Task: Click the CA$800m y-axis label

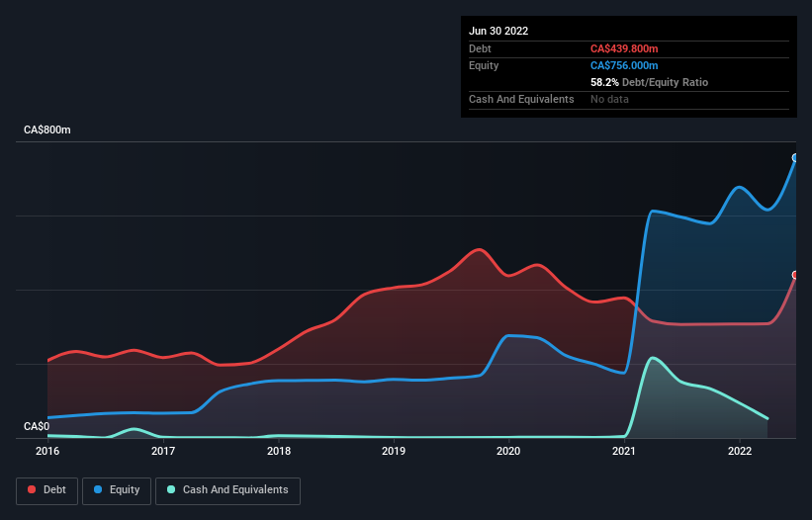Action: pyautogui.click(x=47, y=130)
